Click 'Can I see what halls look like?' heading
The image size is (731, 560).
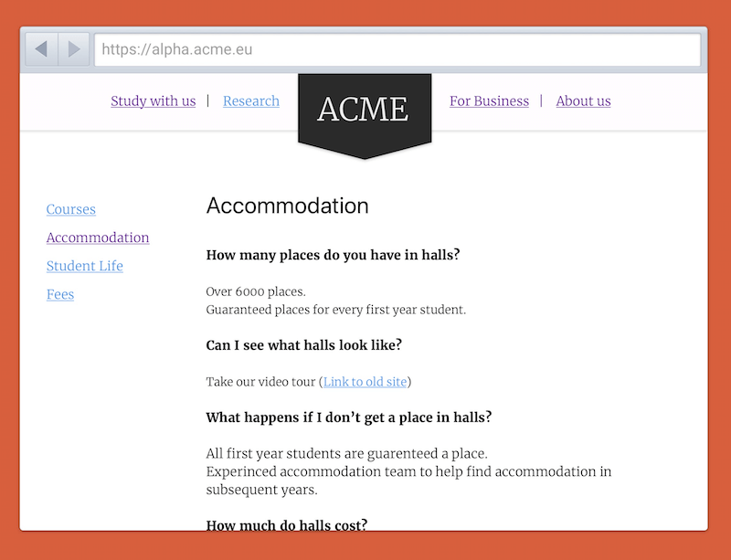[x=303, y=345]
